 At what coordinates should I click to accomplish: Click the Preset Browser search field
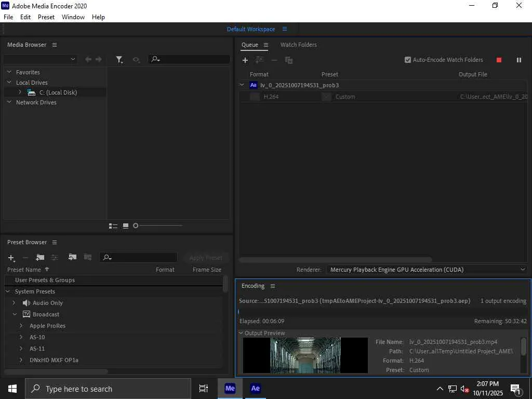point(138,258)
